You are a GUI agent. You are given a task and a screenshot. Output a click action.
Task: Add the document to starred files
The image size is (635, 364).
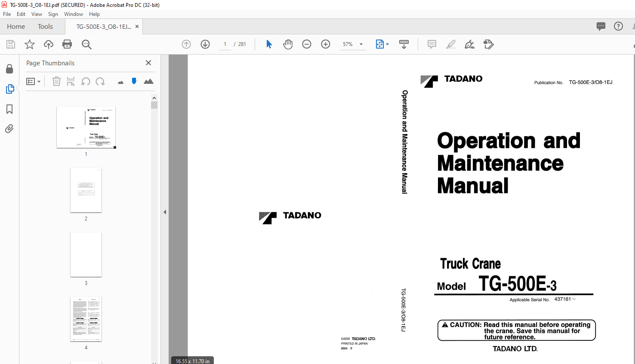[30, 44]
